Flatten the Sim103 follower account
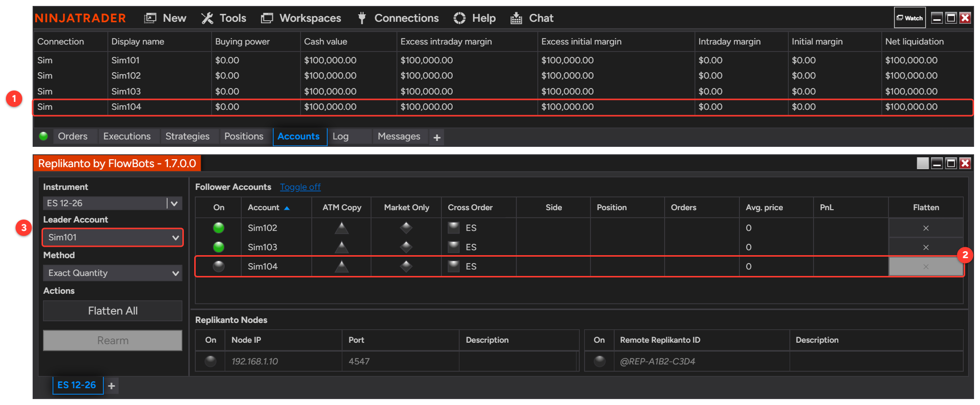Image resolution: width=980 pixels, height=405 pixels. 926,247
